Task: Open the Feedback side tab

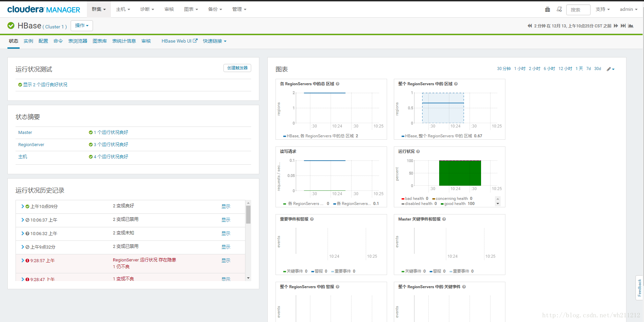Action: 639,287
